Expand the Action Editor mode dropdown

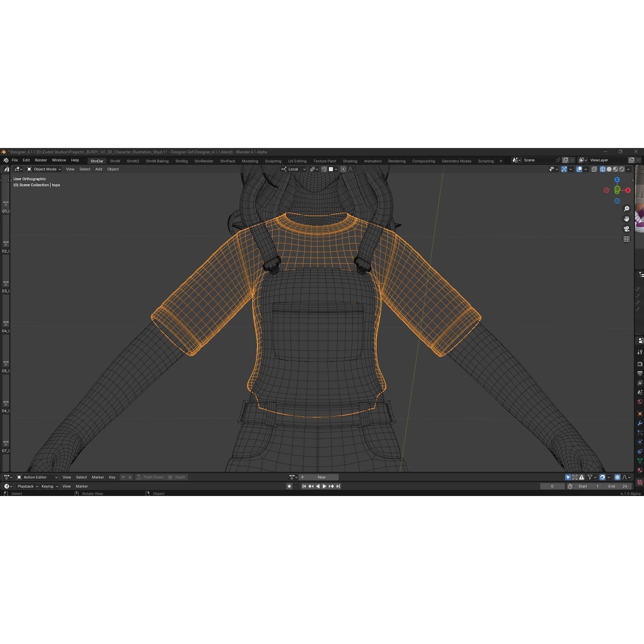tap(37, 477)
